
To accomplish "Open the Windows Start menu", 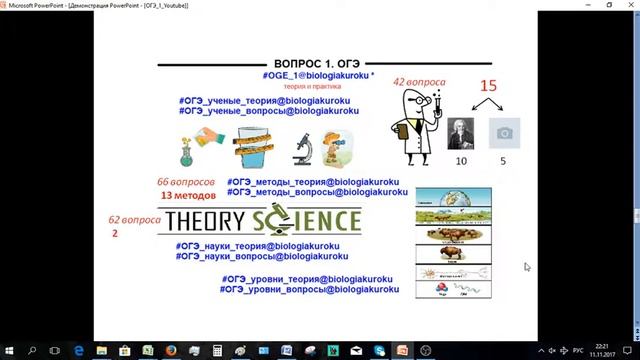I will coord(9,351).
